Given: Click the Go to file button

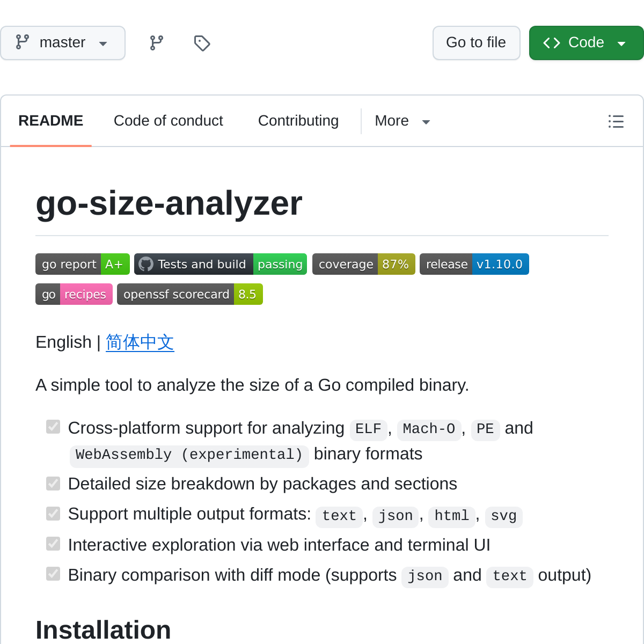Looking at the screenshot, I should [476, 43].
